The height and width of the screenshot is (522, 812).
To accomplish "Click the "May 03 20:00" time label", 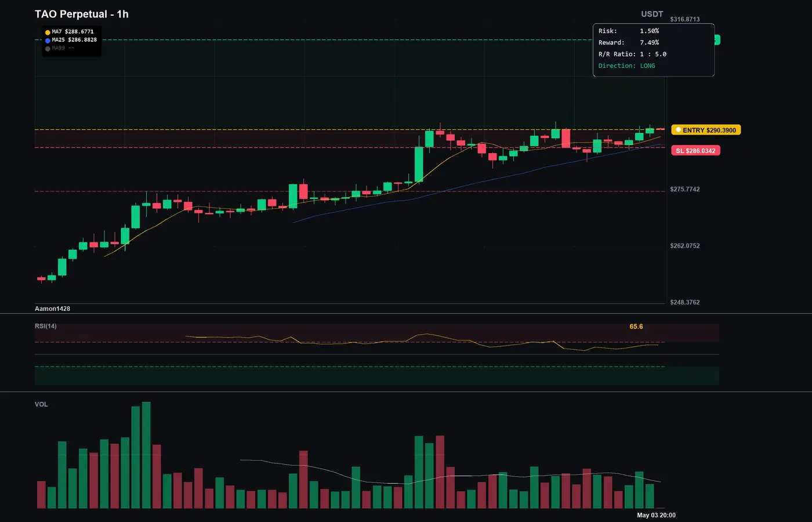I will click(656, 515).
